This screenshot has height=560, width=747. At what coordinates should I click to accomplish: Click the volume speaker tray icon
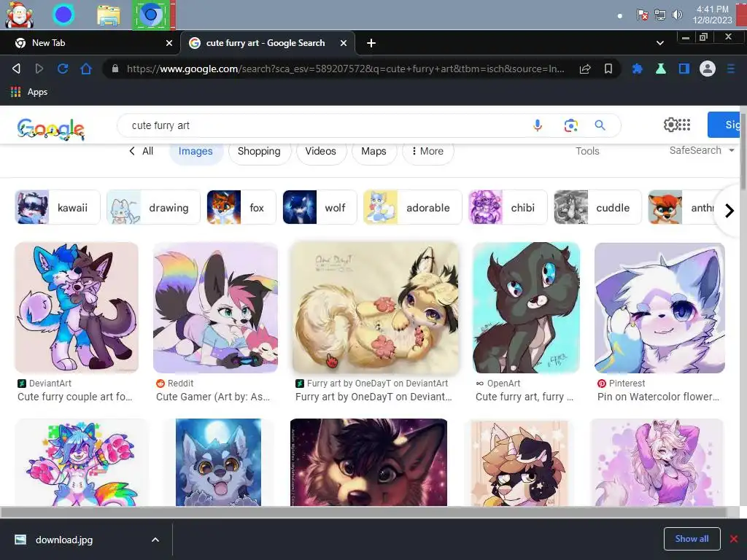pos(676,15)
